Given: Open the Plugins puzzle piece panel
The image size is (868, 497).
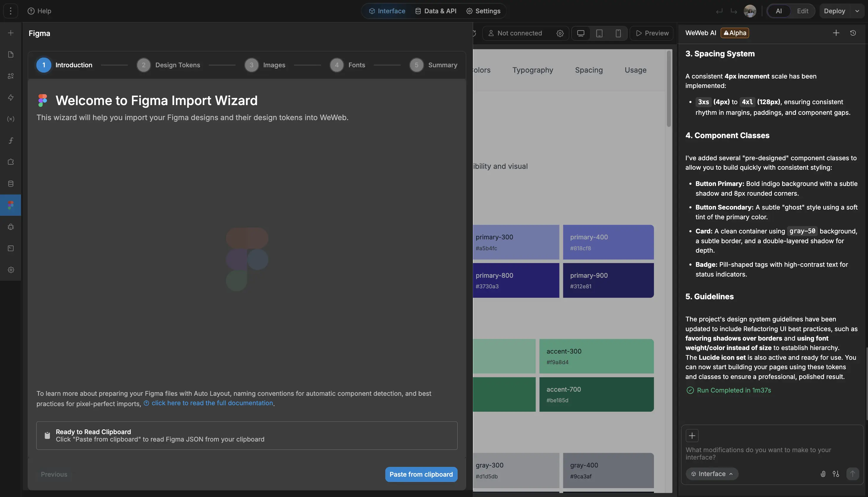Looking at the screenshot, I should pyautogui.click(x=11, y=162).
